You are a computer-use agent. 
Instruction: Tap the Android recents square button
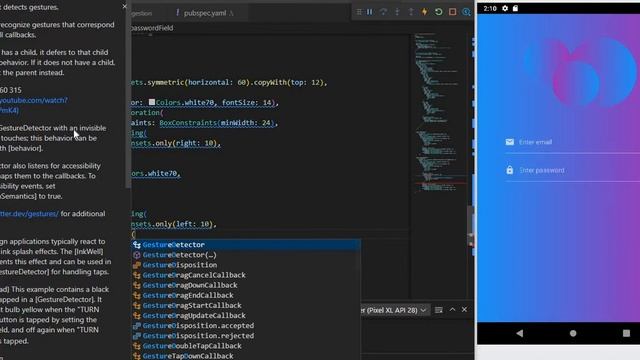627,333
